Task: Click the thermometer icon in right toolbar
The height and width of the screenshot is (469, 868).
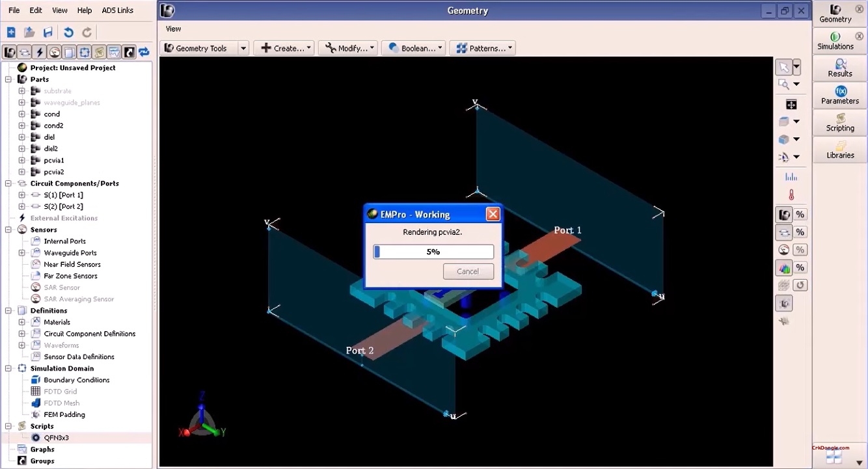Action: [791, 194]
